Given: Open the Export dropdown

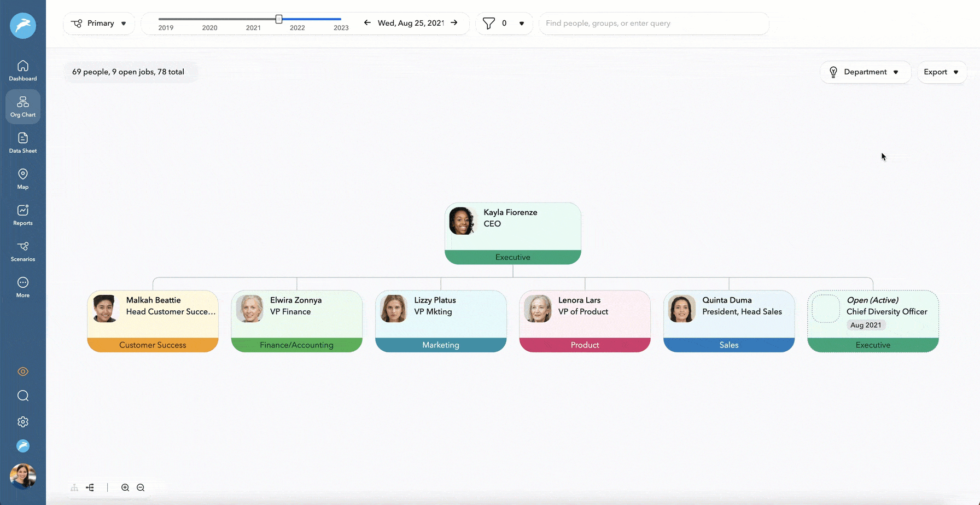Looking at the screenshot, I should [941, 72].
